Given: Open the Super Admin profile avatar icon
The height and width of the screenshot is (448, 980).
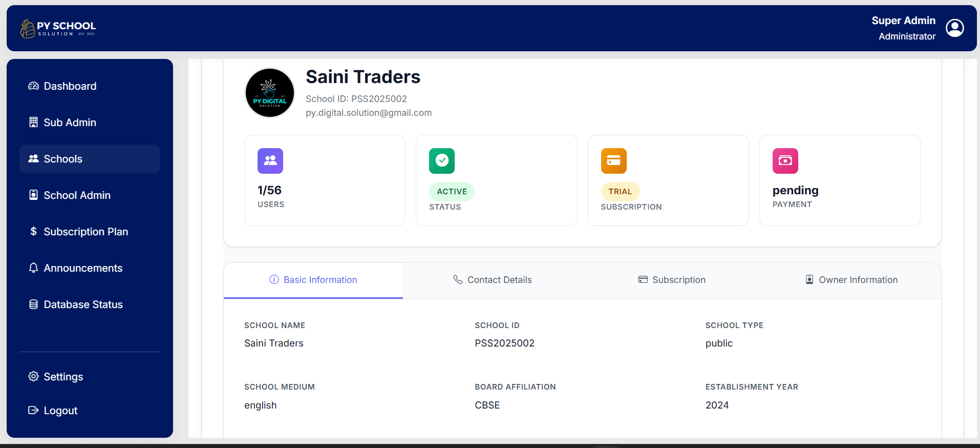Looking at the screenshot, I should [x=955, y=28].
